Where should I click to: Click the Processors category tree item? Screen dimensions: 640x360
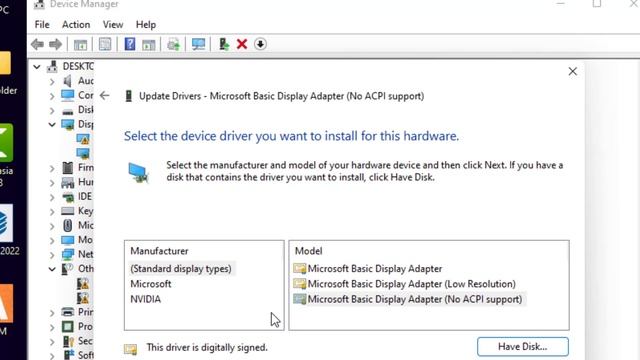78,327
